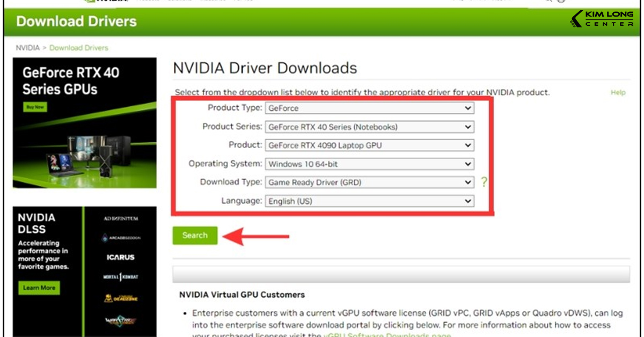
Task: Open the Help link near the dropdown list
Action: (x=618, y=92)
